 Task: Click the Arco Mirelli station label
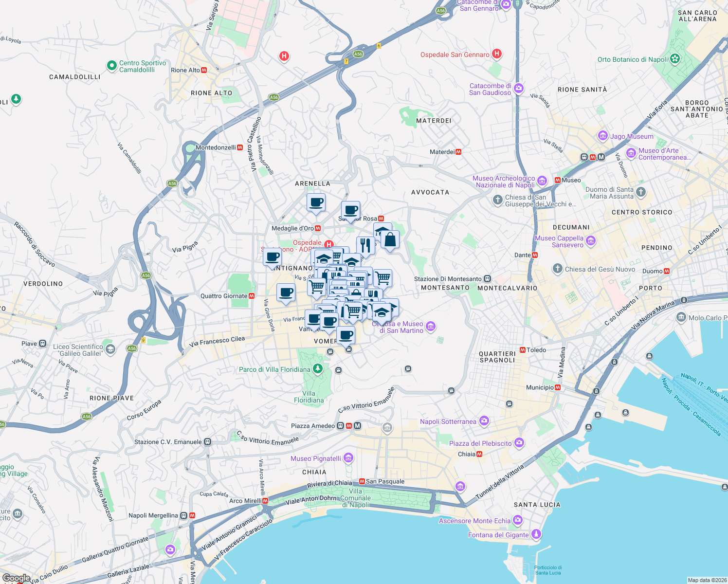tap(245, 501)
